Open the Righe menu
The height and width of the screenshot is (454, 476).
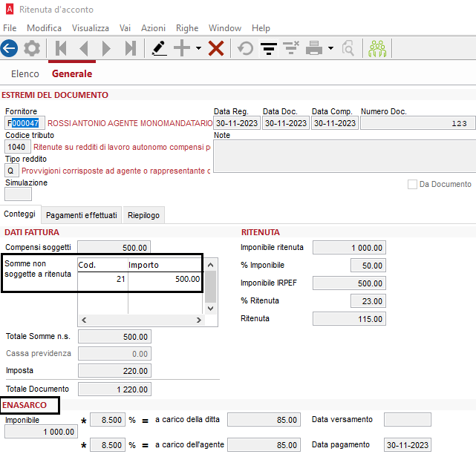187,28
